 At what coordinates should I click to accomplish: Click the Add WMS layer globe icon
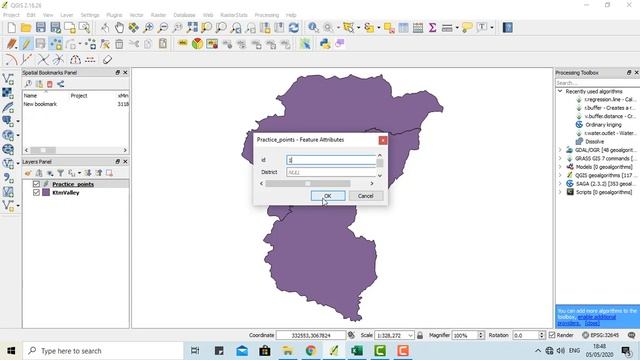click(8, 135)
